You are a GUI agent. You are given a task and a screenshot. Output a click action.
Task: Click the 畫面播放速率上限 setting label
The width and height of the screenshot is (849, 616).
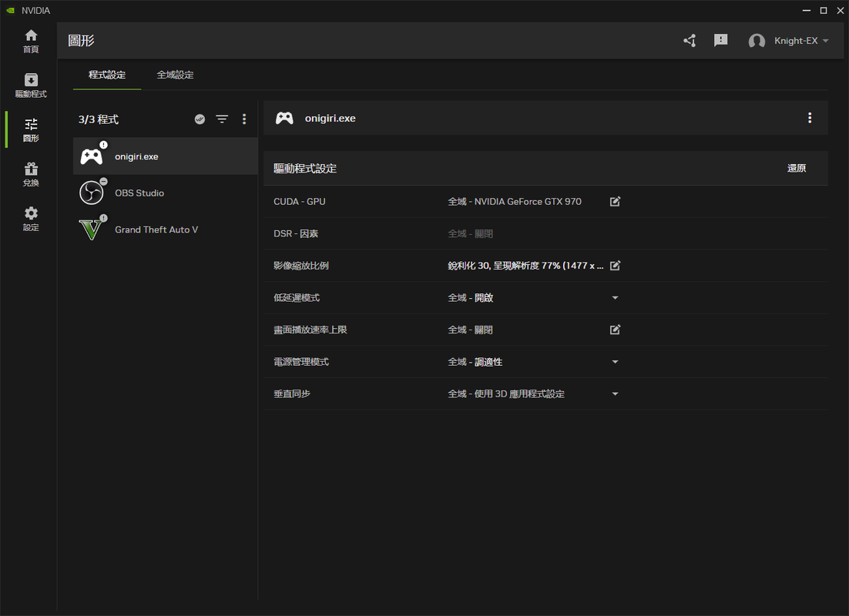pyautogui.click(x=310, y=330)
